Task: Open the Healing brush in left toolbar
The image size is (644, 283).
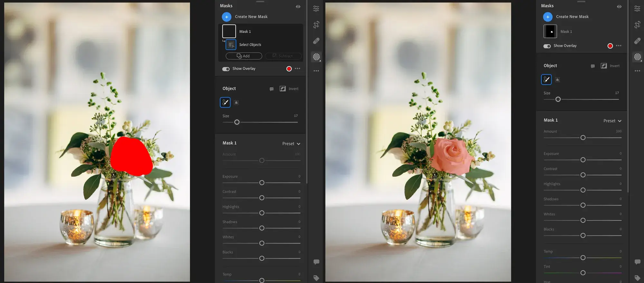Action: click(x=316, y=41)
